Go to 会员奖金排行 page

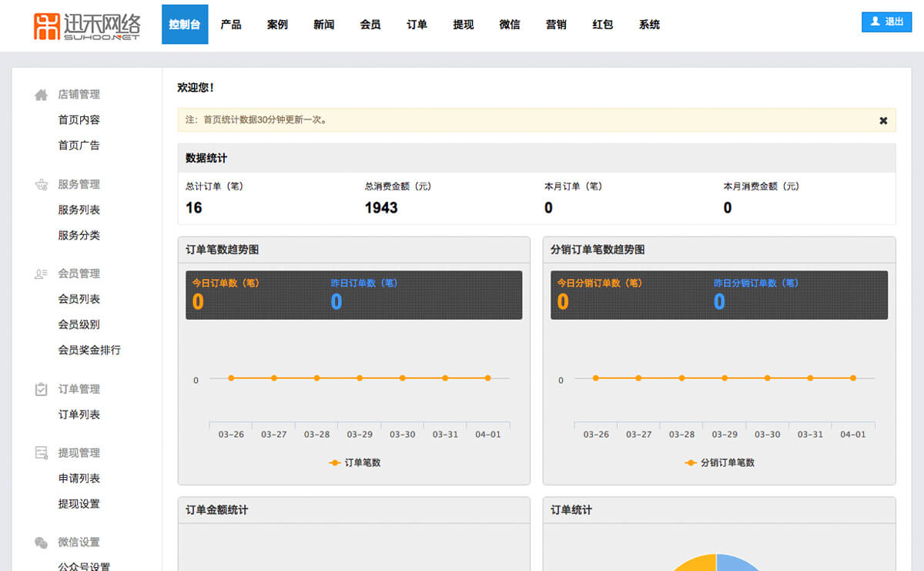pyautogui.click(x=89, y=350)
